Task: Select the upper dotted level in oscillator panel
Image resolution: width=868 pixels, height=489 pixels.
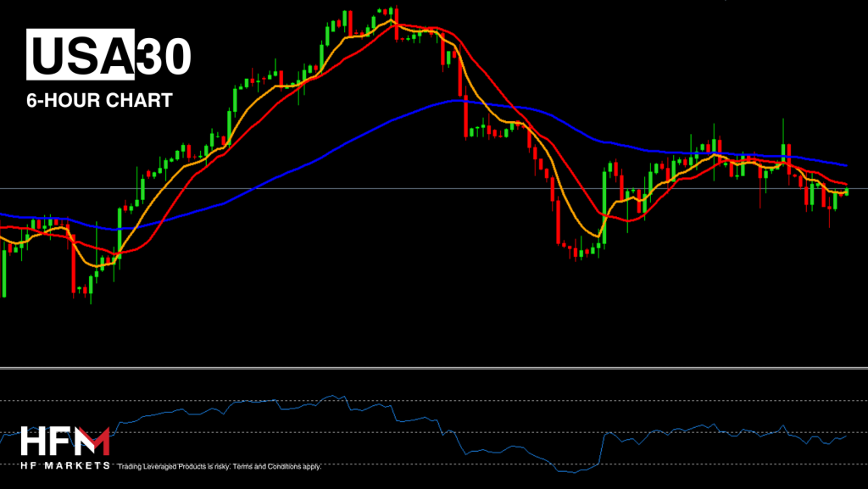Action: tap(434, 400)
